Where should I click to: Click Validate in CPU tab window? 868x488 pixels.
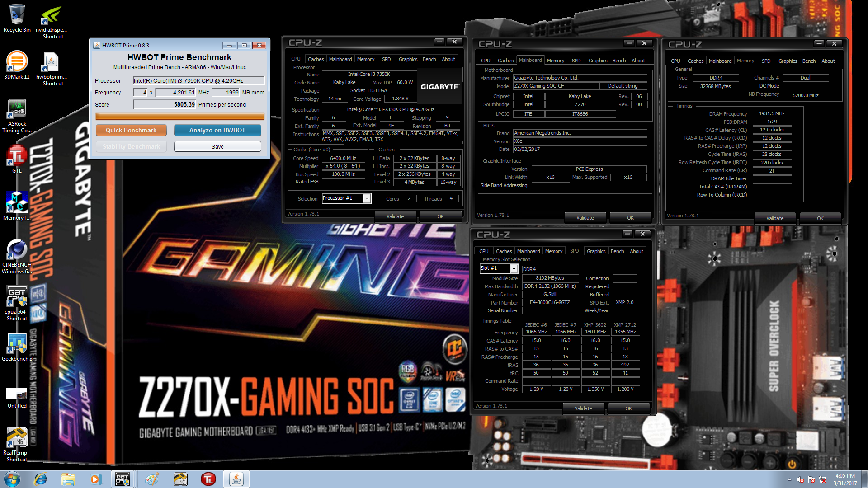395,216
